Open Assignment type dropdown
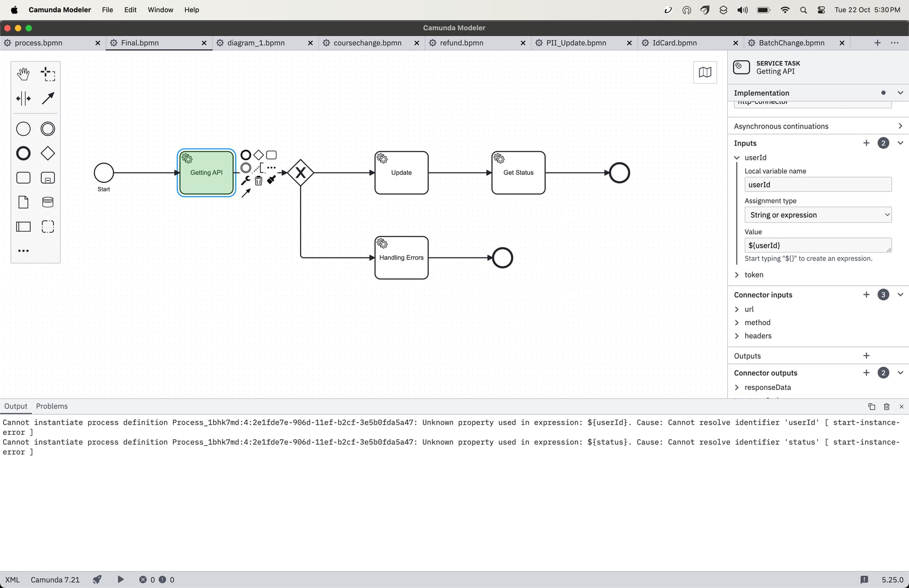 (x=818, y=215)
